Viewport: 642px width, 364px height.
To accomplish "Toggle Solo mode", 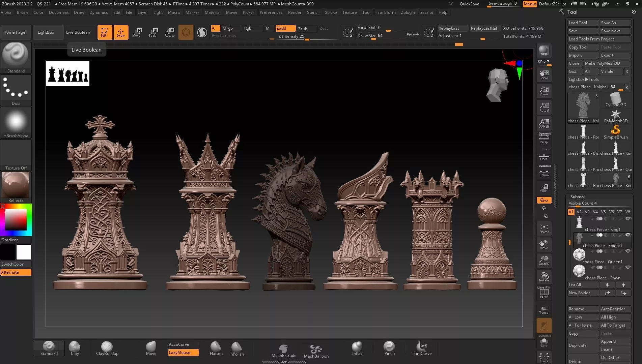I will coord(544,342).
